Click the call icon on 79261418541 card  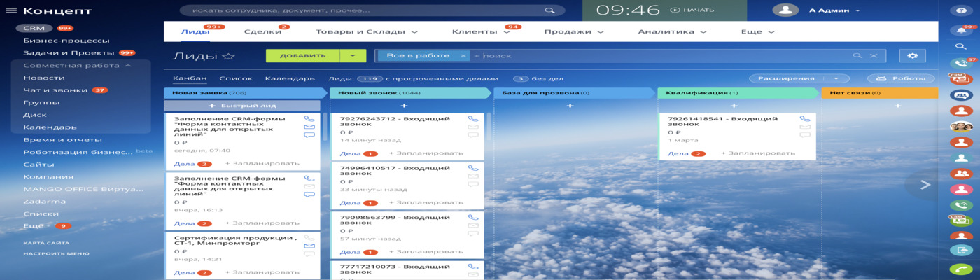[x=805, y=119]
